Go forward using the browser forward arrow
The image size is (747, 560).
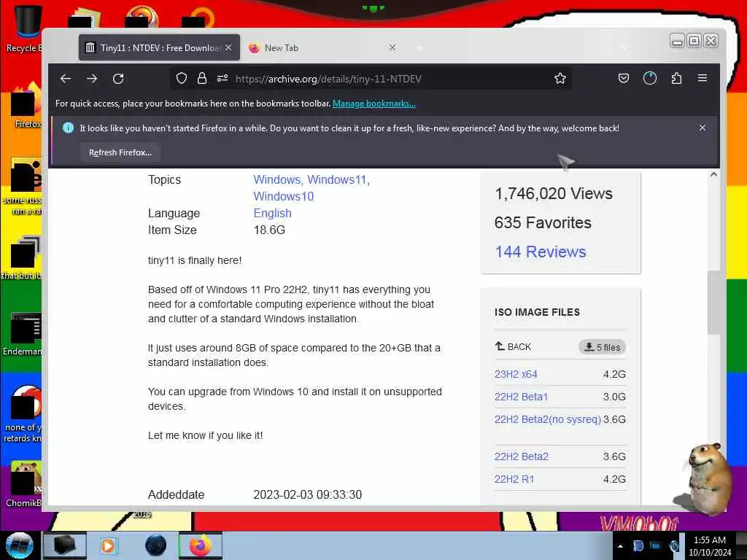(x=92, y=79)
